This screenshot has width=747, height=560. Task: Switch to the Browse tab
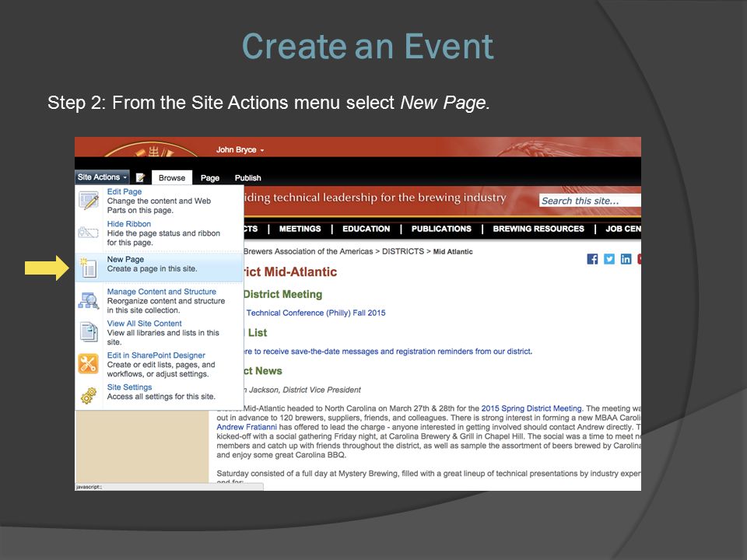172,177
